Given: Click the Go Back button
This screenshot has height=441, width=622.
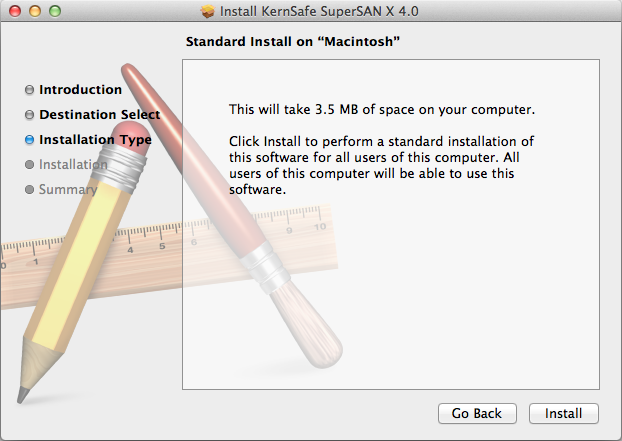Looking at the screenshot, I should [x=477, y=414].
